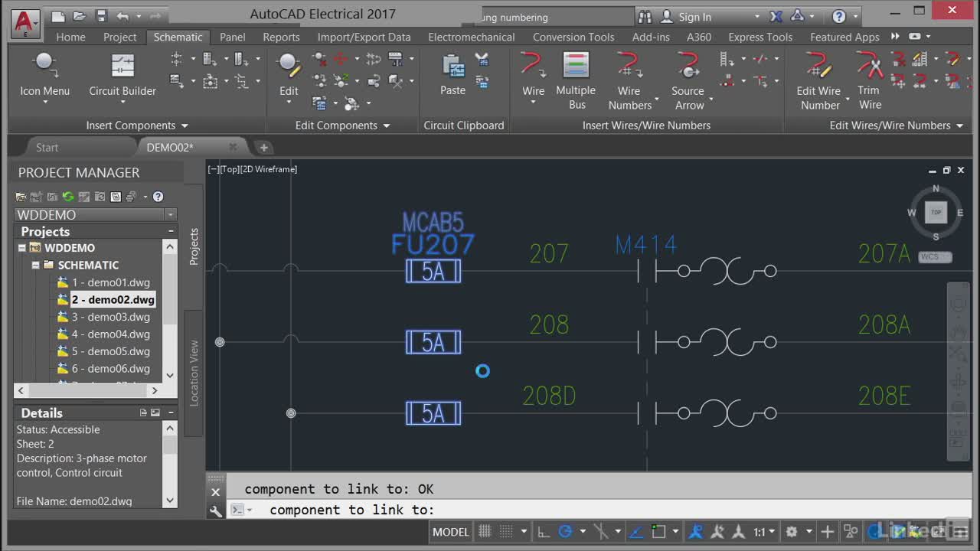980x551 pixels.
Task: Open the Sign In dropdown arrow
Action: pyautogui.click(x=757, y=17)
